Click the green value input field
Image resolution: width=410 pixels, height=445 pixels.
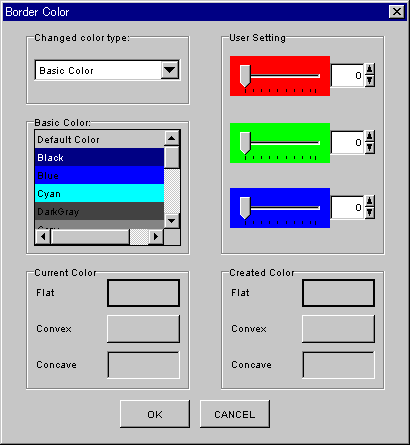(x=347, y=143)
